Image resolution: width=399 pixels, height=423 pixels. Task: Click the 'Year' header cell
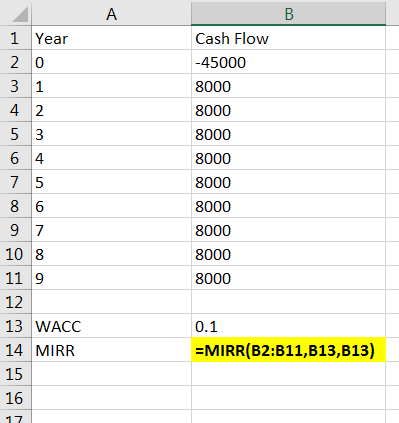click(111, 38)
